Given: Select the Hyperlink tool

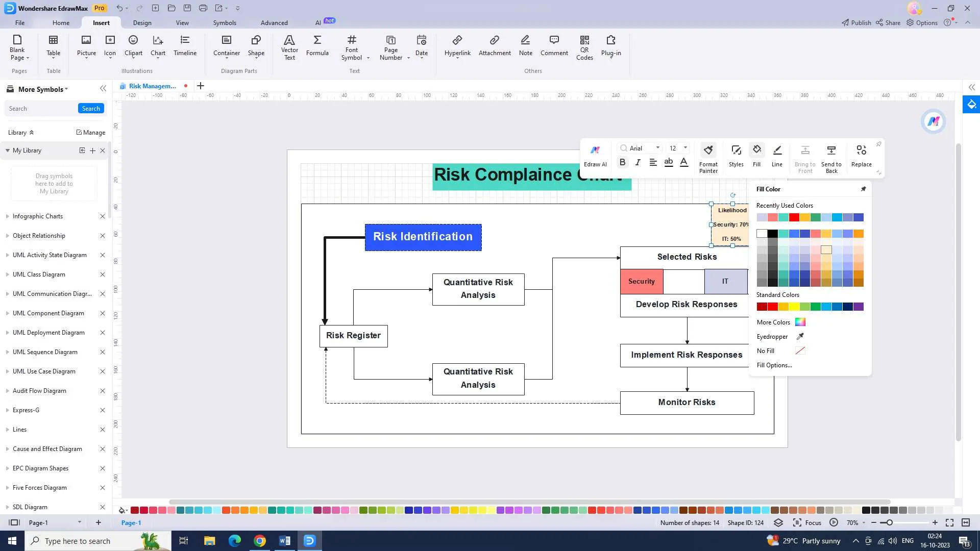Looking at the screenshot, I should pos(457,45).
